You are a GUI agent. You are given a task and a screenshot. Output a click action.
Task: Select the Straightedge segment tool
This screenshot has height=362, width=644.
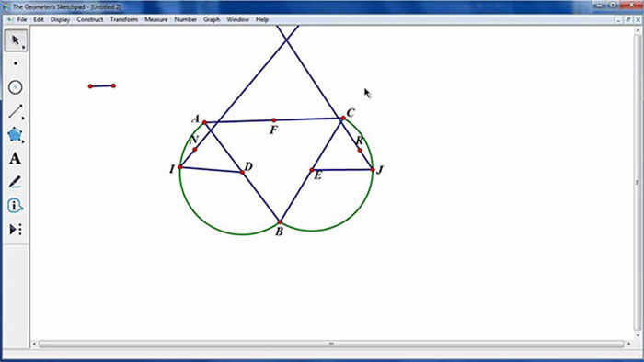pyautogui.click(x=16, y=111)
